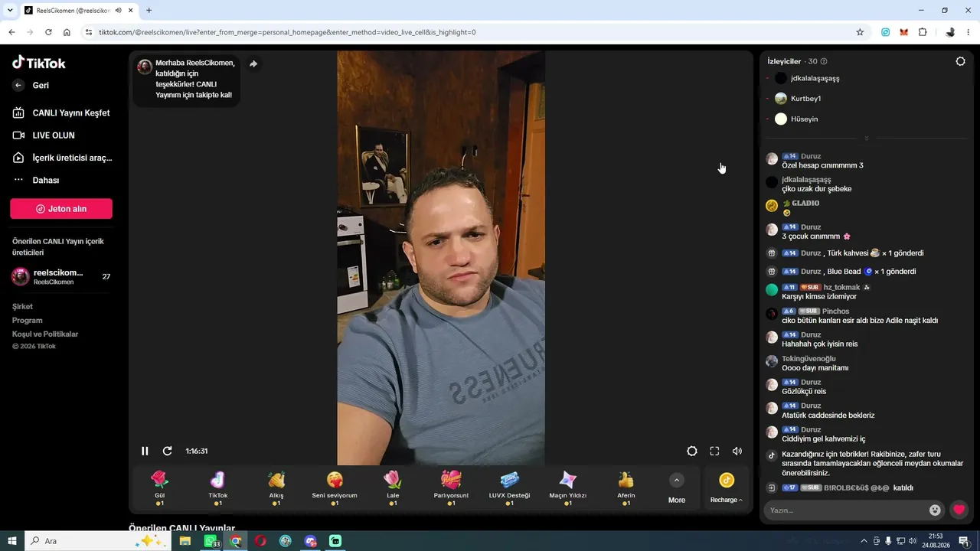Click the Jeton alın button

click(61, 209)
